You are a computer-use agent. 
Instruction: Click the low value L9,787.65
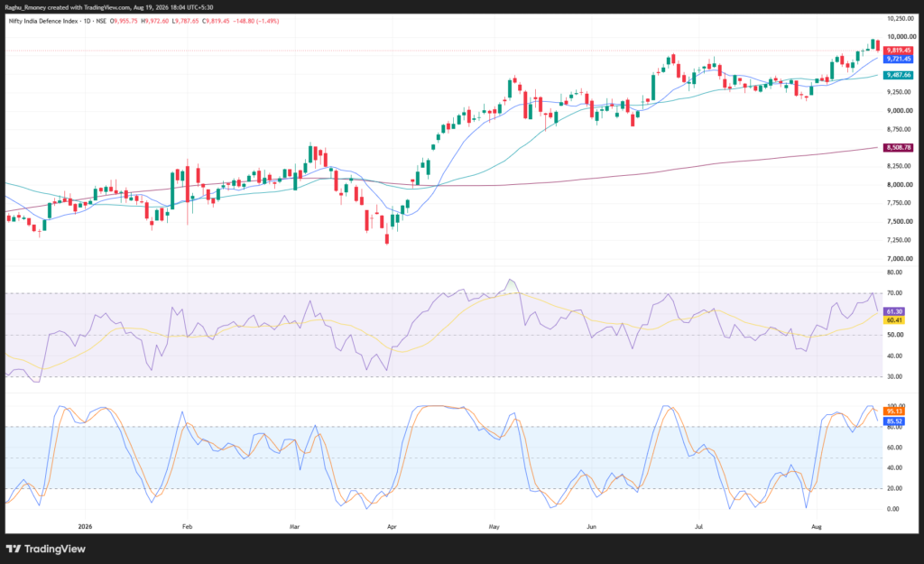coord(185,22)
